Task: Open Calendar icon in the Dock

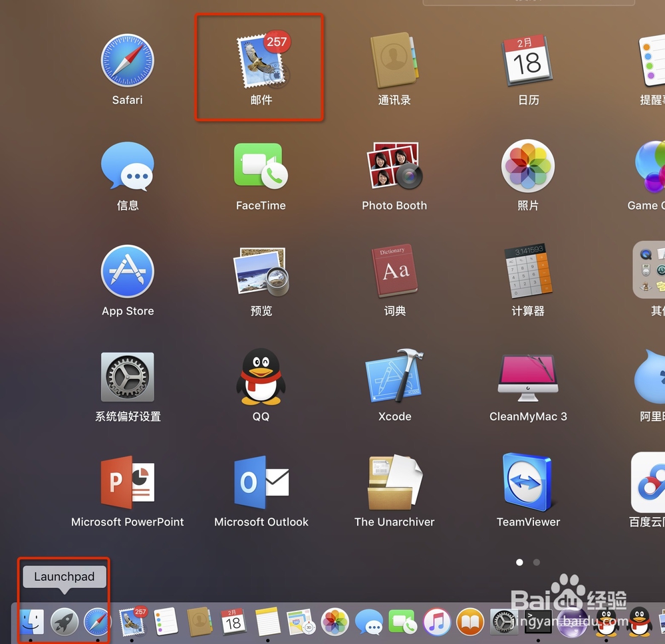Action: [233, 622]
